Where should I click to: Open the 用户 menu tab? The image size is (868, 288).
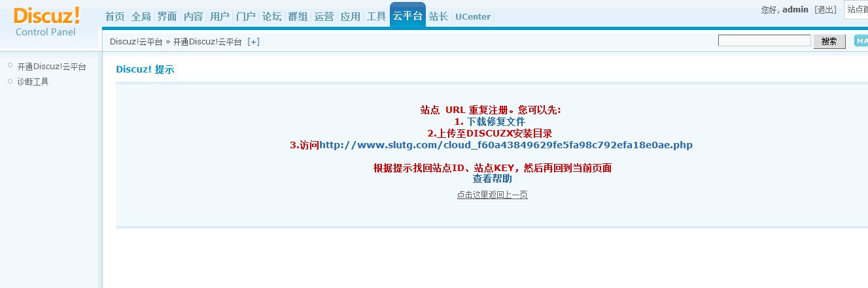(x=219, y=16)
